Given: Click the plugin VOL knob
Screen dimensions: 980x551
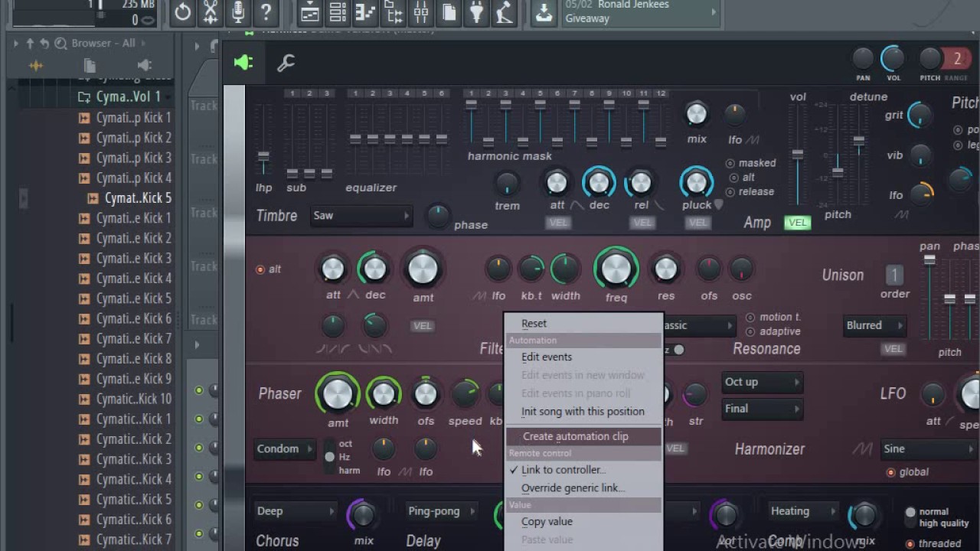Looking at the screenshot, I should tap(893, 59).
